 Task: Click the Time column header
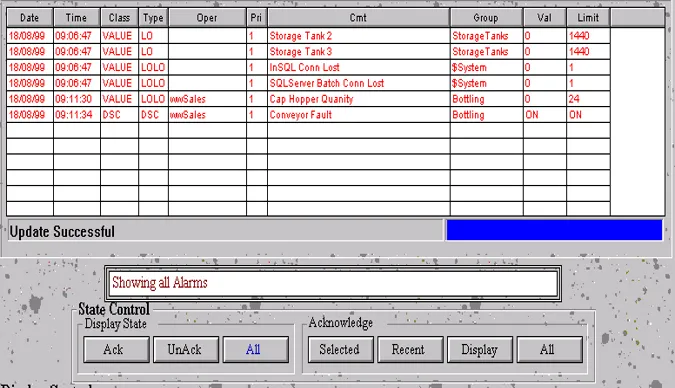click(x=77, y=18)
